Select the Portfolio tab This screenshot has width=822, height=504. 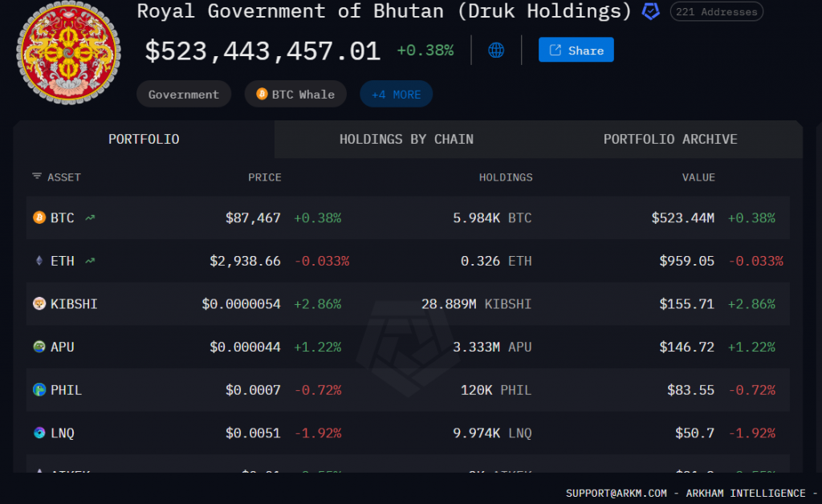[144, 140]
